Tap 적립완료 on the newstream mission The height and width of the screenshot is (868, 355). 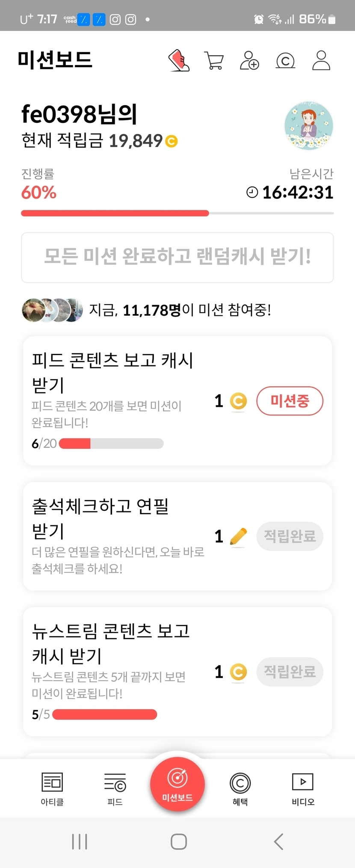290,672
